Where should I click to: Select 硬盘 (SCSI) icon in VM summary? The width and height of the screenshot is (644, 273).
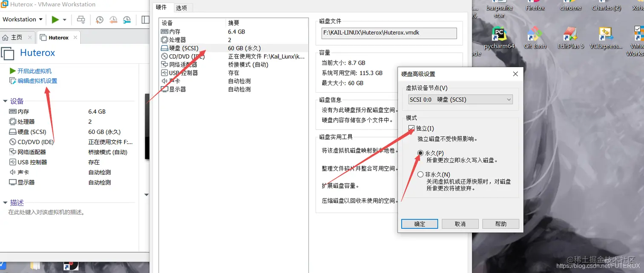[x=13, y=132]
